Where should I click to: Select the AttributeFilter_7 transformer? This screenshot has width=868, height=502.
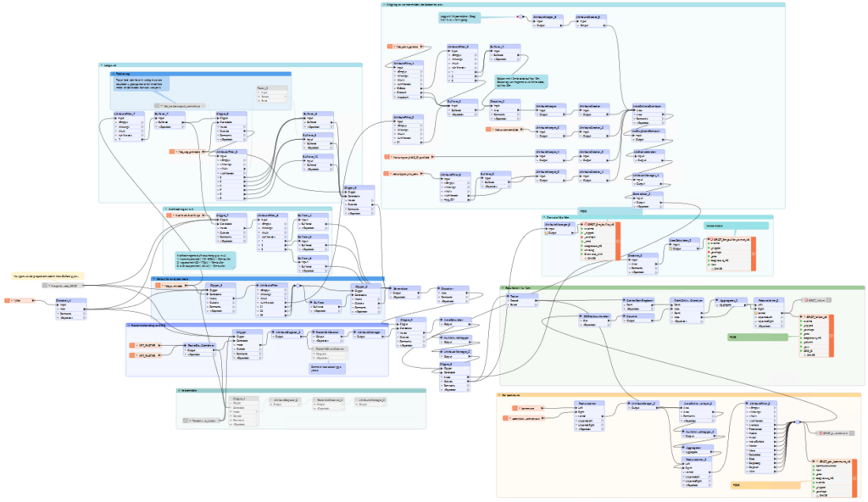[129, 113]
